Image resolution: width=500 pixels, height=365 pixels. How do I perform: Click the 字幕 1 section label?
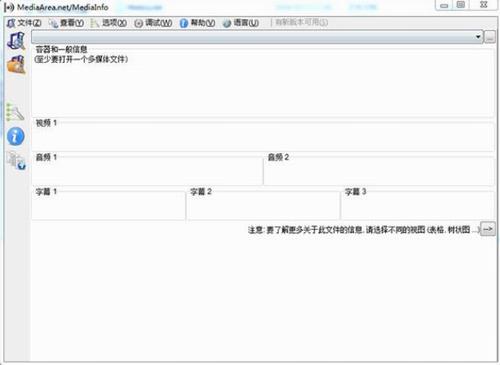tap(46, 192)
